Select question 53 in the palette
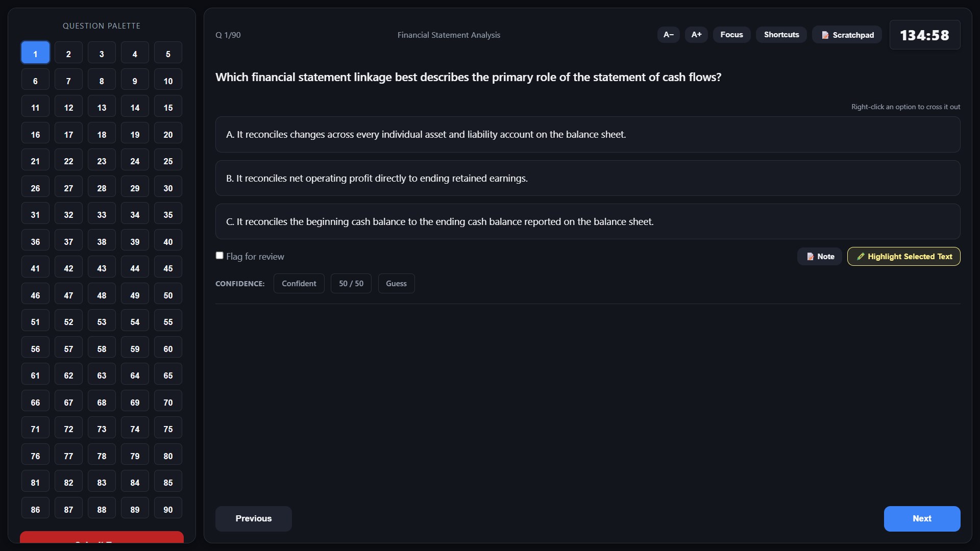Viewport: 980px width, 551px height. 102,321
